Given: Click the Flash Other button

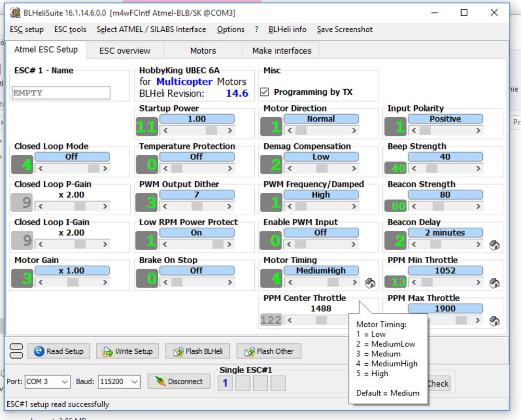Looking at the screenshot, I should [x=269, y=351].
